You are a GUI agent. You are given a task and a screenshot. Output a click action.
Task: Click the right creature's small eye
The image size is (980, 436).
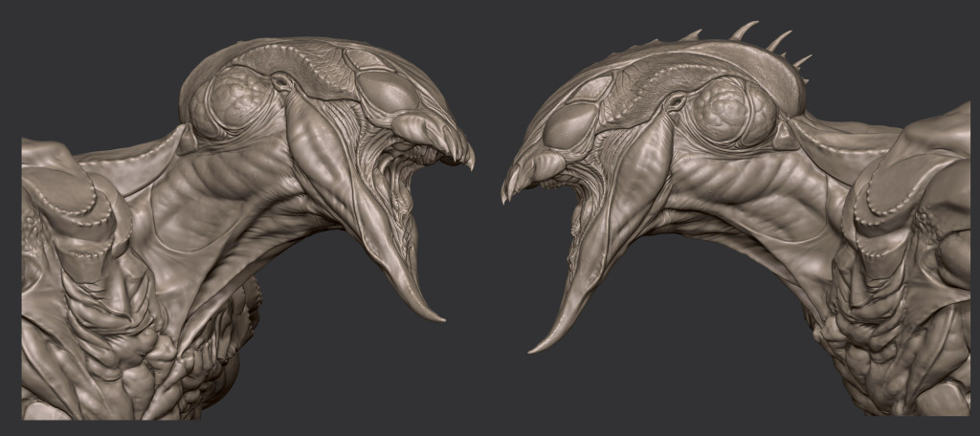pos(677,99)
